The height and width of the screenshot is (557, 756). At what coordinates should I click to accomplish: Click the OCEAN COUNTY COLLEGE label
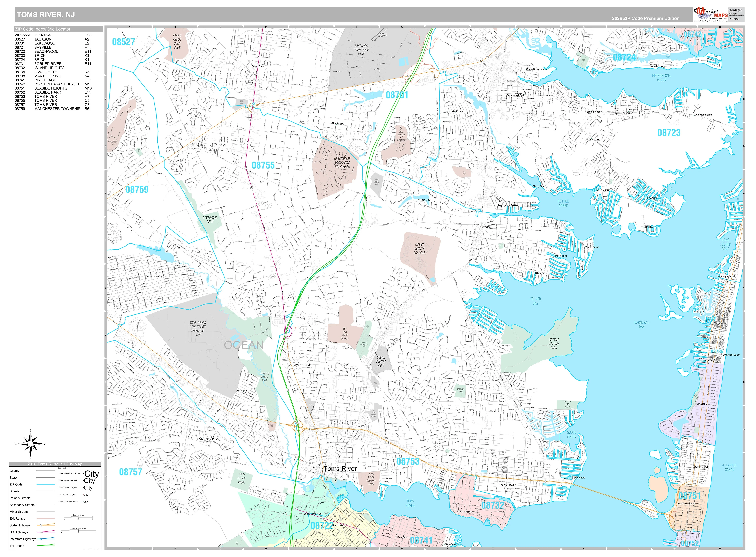(419, 248)
